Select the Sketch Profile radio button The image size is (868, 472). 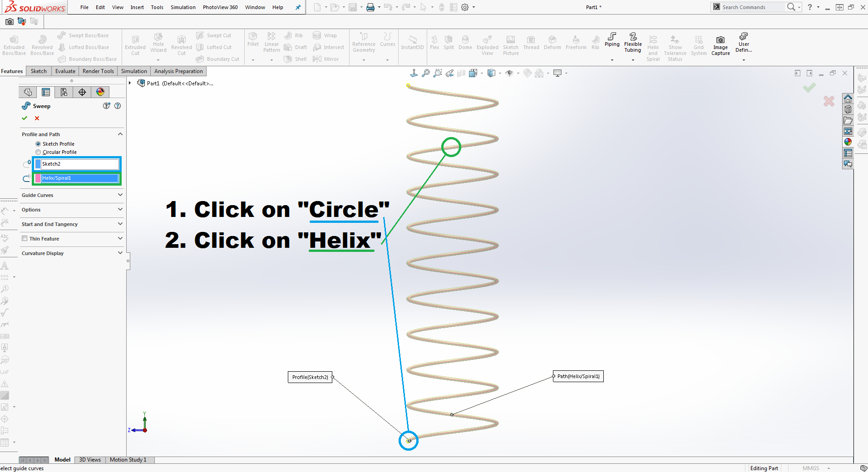[38, 144]
